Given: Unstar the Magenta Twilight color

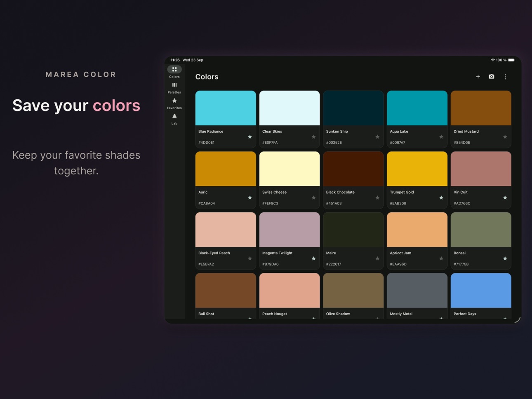Looking at the screenshot, I should click(x=314, y=258).
